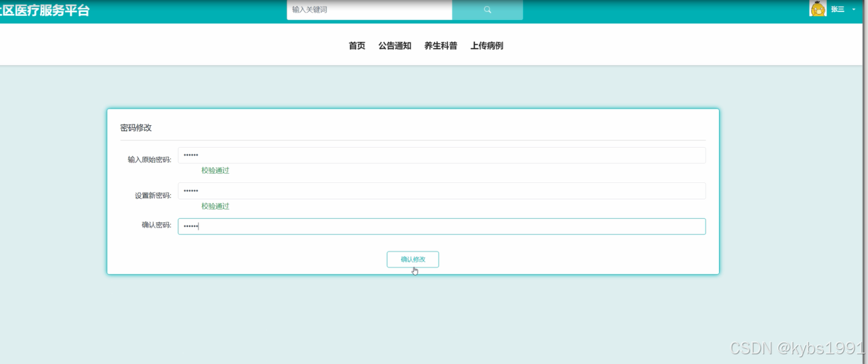The height and width of the screenshot is (364, 868).
Task: Click the 设置新密码 label
Action: [153, 196]
